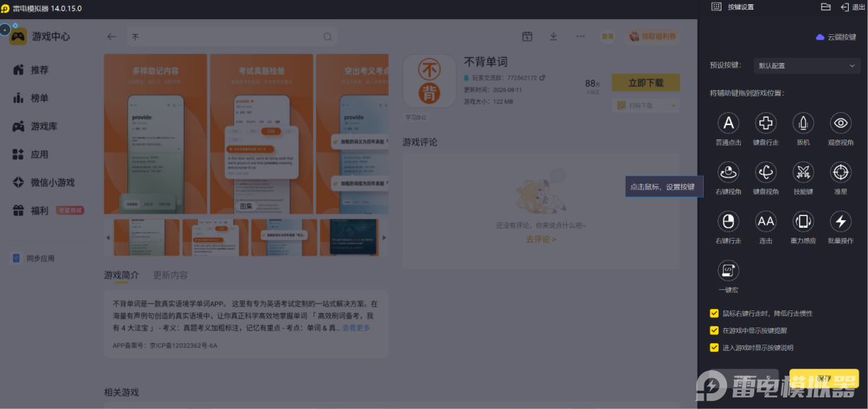Focus the game search input field

click(x=231, y=37)
